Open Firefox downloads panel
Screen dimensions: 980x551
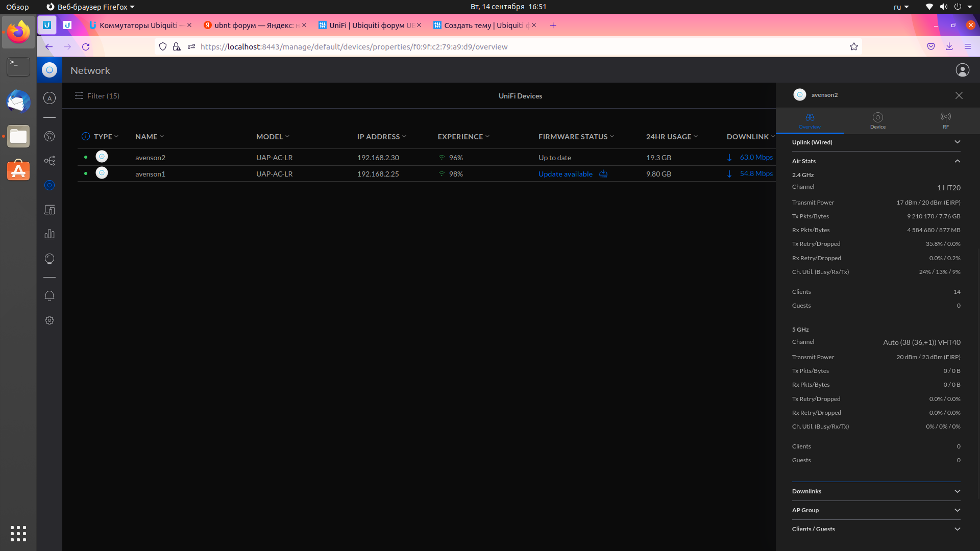click(x=949, y=46)
